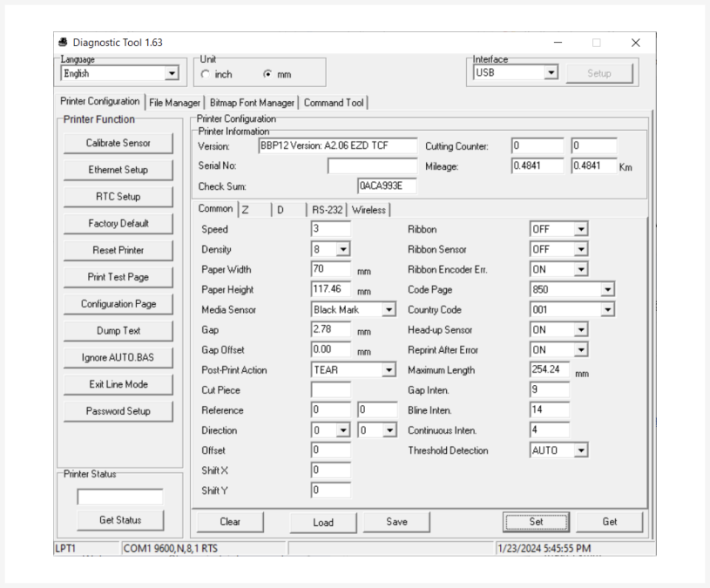Click the Load button

[x=323, y=523]
